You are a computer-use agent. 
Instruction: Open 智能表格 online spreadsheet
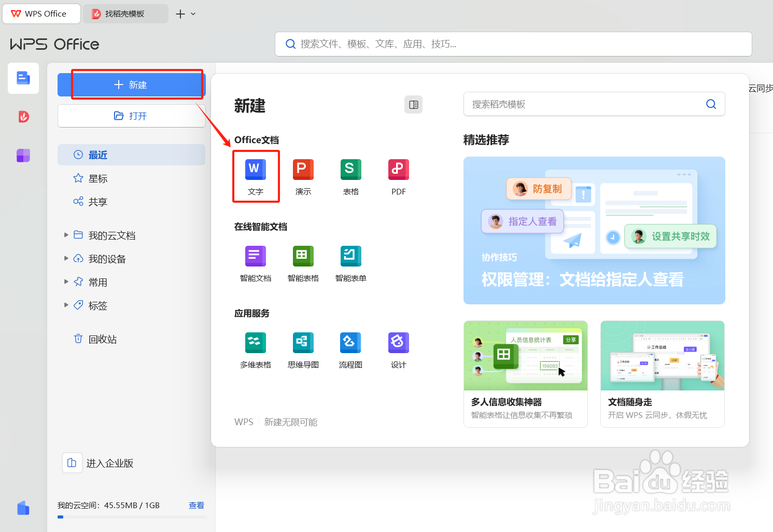[303, 263]
